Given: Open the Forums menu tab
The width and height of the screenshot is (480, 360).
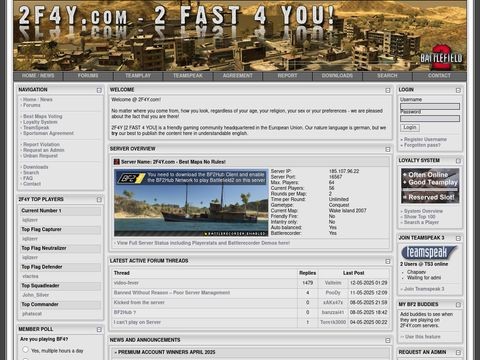Looking at the screenshot, I should (88, 76).
